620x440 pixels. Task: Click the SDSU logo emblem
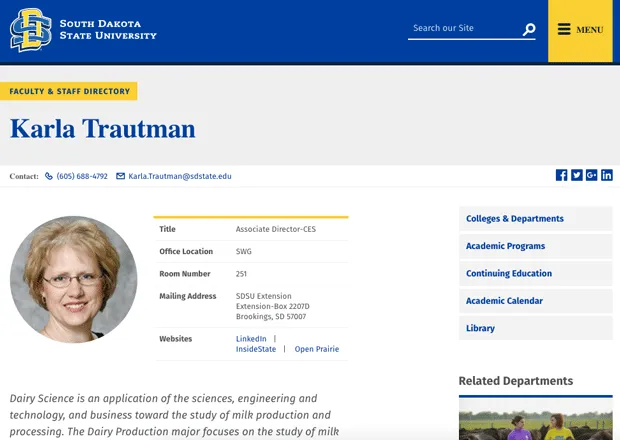(x=31, y=30)
